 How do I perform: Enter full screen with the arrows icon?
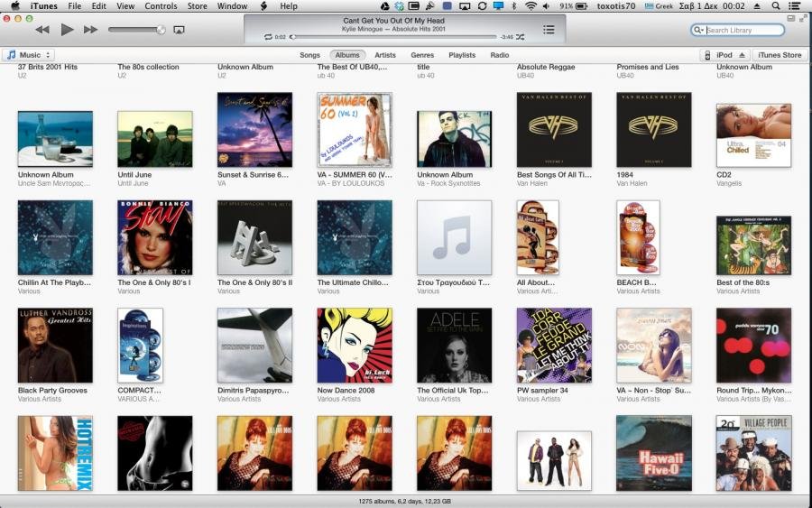point(803,18)
